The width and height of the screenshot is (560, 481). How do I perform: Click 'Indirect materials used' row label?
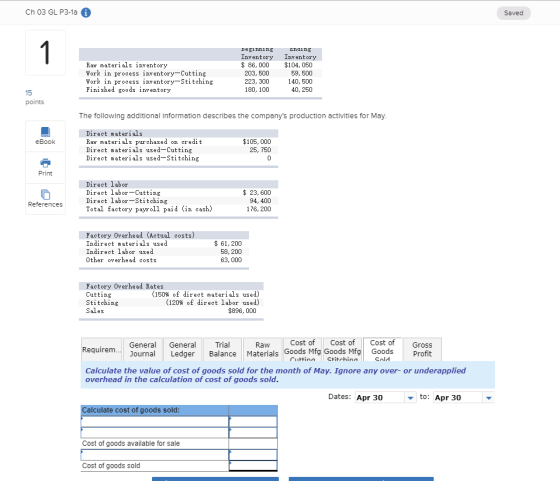click(126, 244)
